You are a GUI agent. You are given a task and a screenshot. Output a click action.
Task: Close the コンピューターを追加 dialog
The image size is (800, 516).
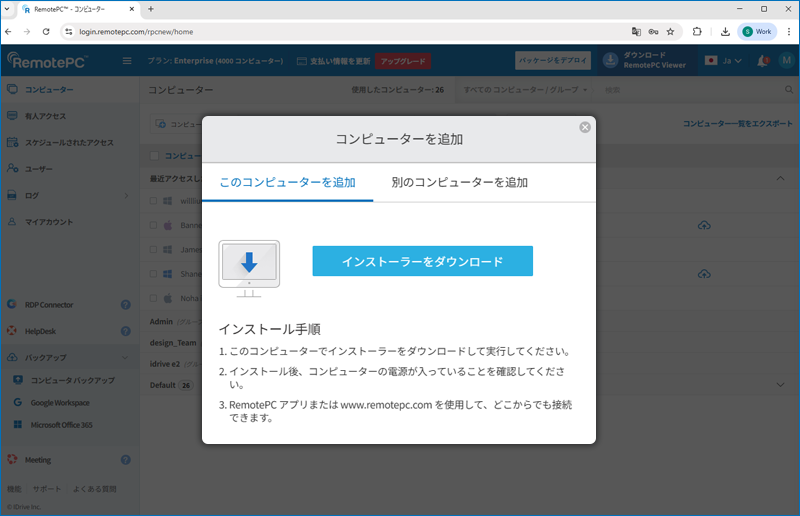[585, 127]
